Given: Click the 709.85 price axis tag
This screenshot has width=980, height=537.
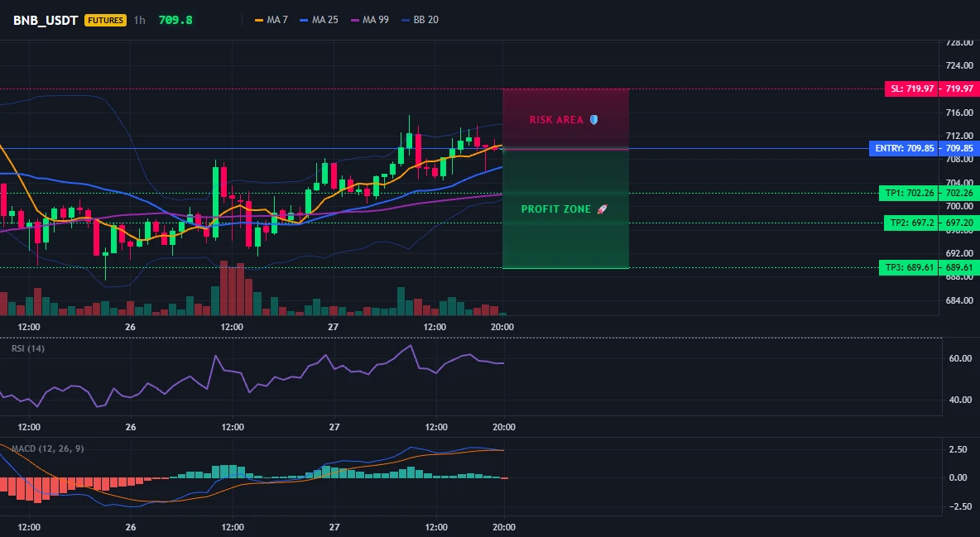Looking at the screenshot, I should click(x=959, y=148).
